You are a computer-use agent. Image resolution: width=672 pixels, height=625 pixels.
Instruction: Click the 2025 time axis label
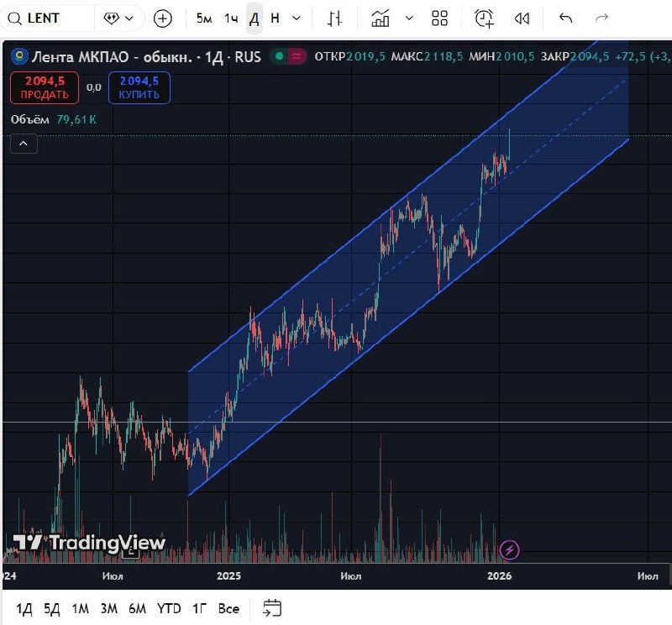(228, 575)
